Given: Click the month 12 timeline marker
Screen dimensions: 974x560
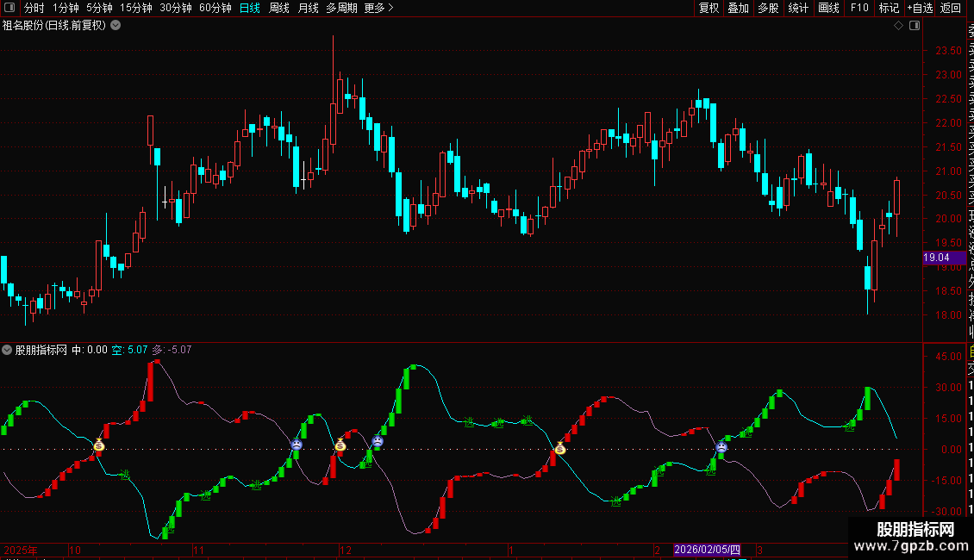Looking at the screenshot, I should (x=346, y=551).
